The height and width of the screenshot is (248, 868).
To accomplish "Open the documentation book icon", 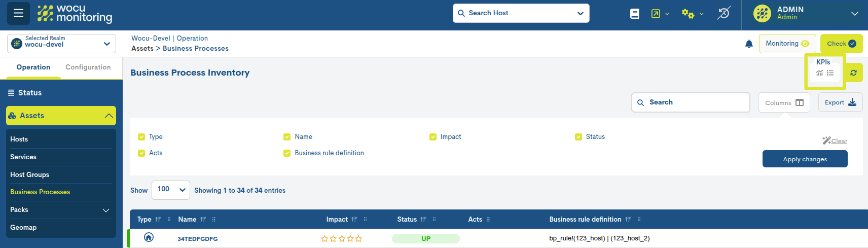I will [x=634, y=14].
